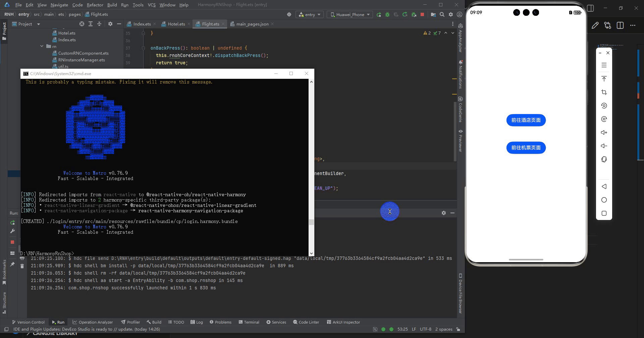The width and height of the screenshot is (644, 338).
Task: Open the Project view dropdown
Action: [26, 24]
